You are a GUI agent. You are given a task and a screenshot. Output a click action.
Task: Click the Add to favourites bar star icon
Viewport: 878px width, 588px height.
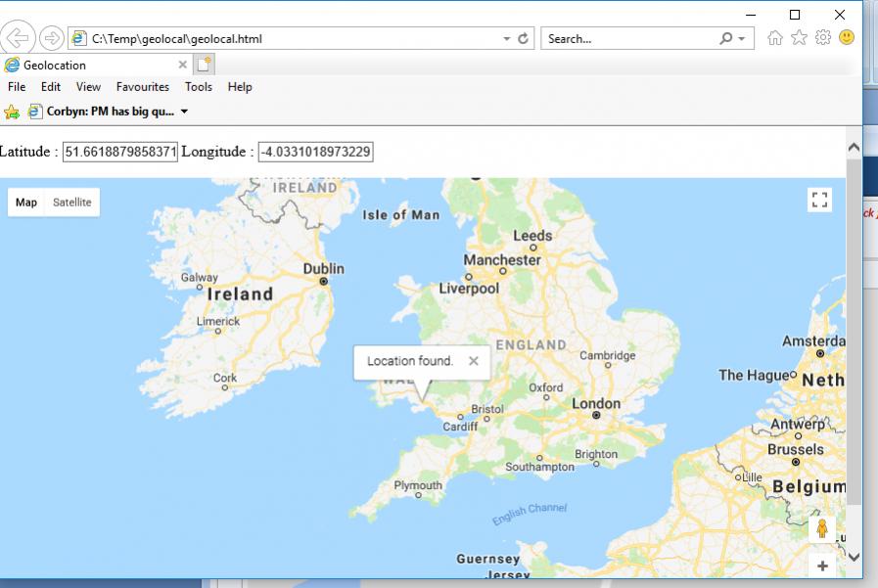(x=11, y=112)
